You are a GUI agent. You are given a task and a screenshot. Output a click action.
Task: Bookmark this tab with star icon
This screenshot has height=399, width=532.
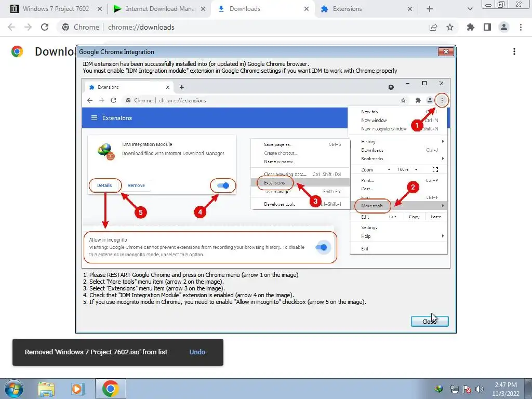(450, 27)
